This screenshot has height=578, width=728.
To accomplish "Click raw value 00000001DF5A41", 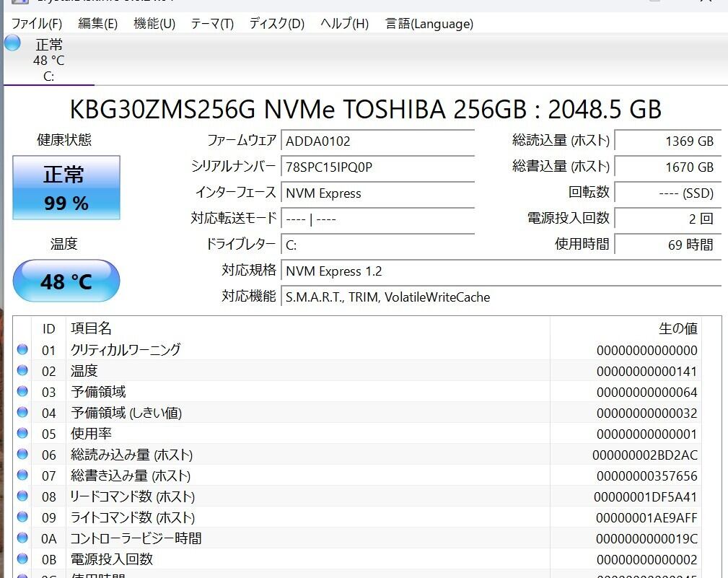I will click(x=645, y=496).
